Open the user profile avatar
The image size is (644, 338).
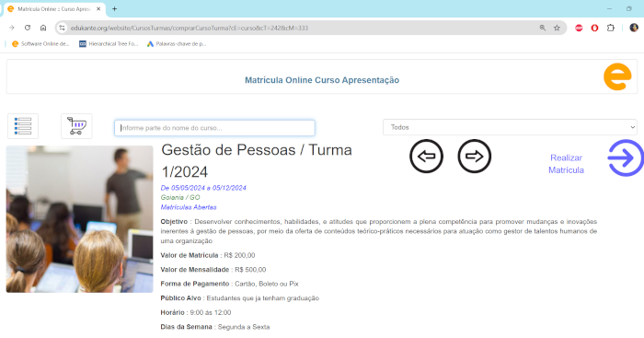(x=634, y=28)
